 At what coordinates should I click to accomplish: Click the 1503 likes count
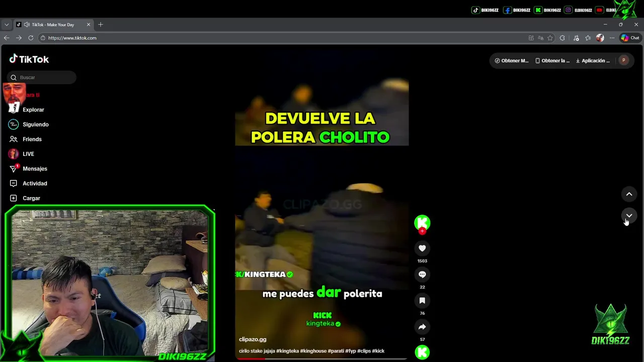[x=422, y=261]
